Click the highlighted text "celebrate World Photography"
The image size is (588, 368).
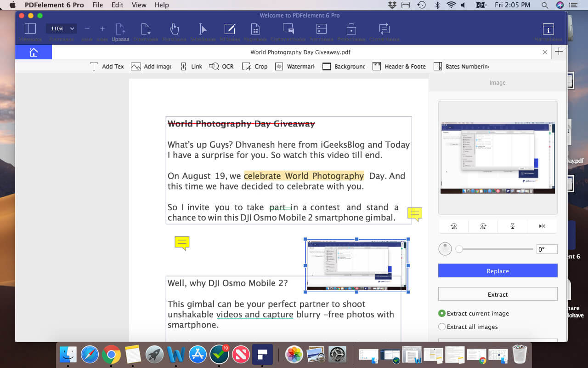(304, 176)
